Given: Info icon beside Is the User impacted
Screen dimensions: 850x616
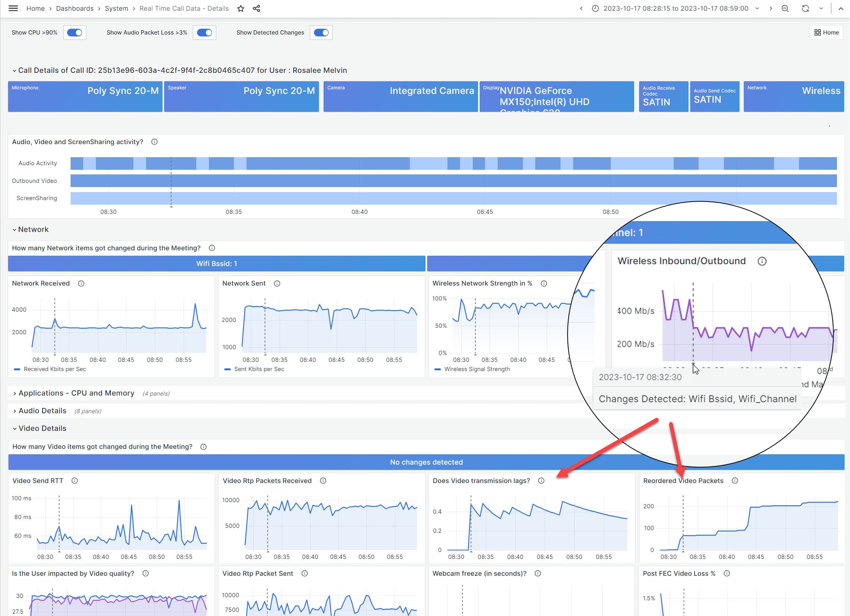Looking at the screenshot, I should pyautogui.click(x=146, y=573).
